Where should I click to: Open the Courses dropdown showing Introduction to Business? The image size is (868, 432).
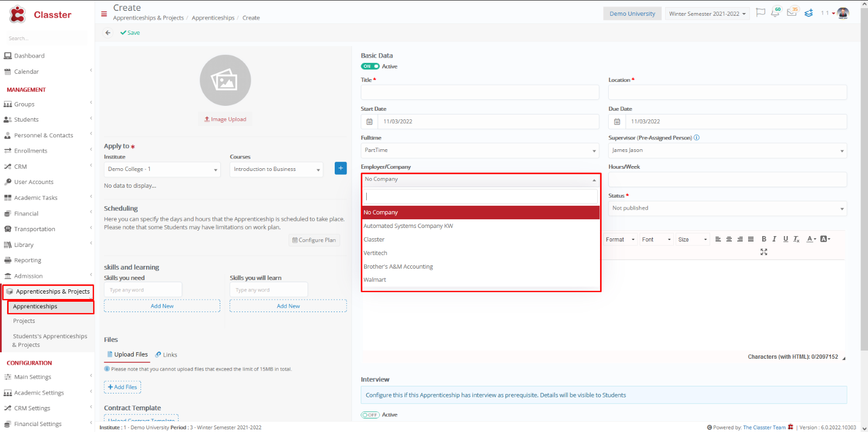pos(277,169)
